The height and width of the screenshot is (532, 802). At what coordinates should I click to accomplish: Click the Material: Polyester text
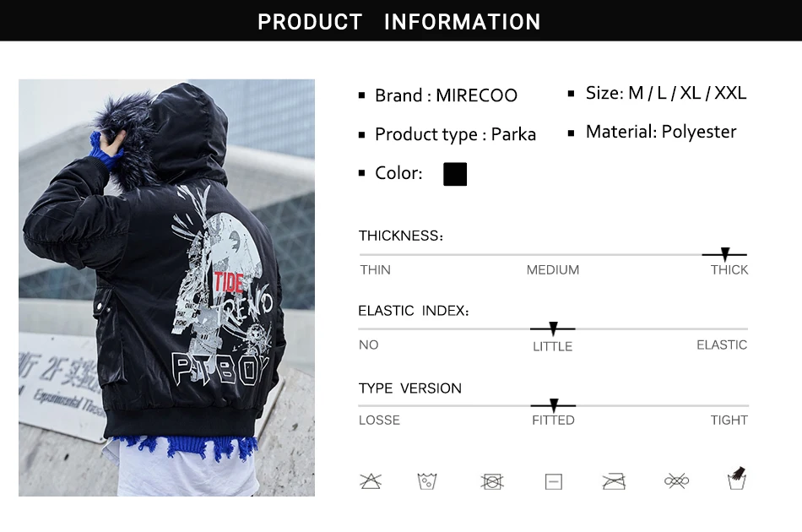tap(661, 132)
